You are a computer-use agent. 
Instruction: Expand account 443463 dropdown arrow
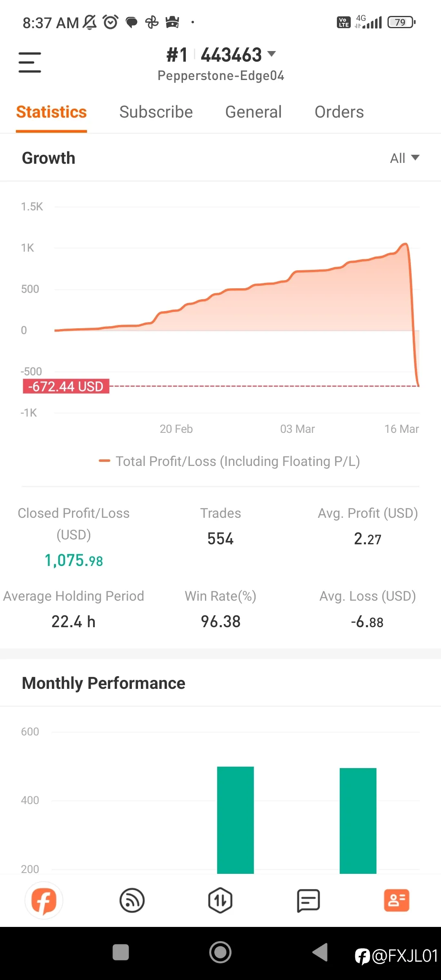point(272,53)
